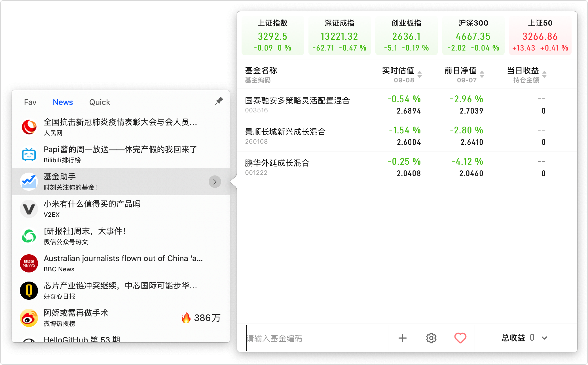Sort by 当日收益 column arrows
The height and width of the screenshot is (365, 588).
[x=544, y=74]
